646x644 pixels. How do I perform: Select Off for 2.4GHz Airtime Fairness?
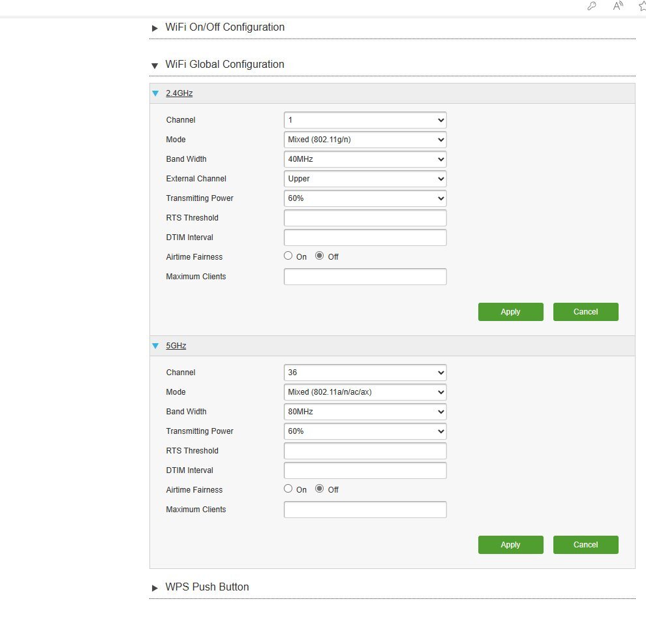coord(319,256)
